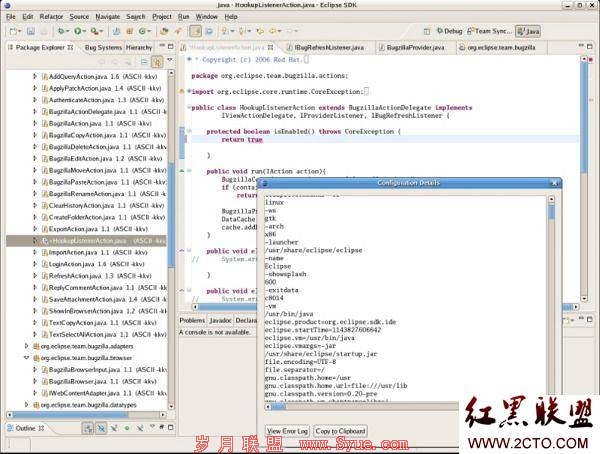
Task: Toggle Hide Non-Public Members green dot in Outline
Action: tap(127, 428)
